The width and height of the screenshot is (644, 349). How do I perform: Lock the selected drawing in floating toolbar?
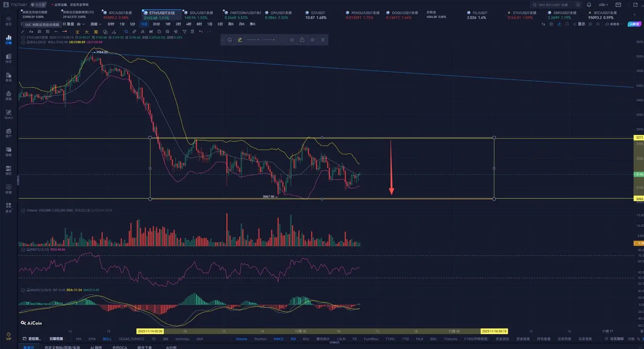(x=302, y=40)
